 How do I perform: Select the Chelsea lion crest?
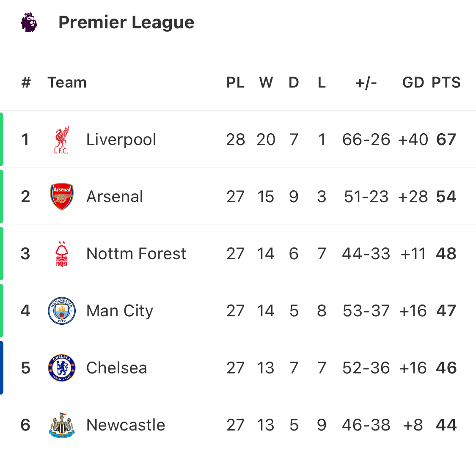[x=62, y=367]
